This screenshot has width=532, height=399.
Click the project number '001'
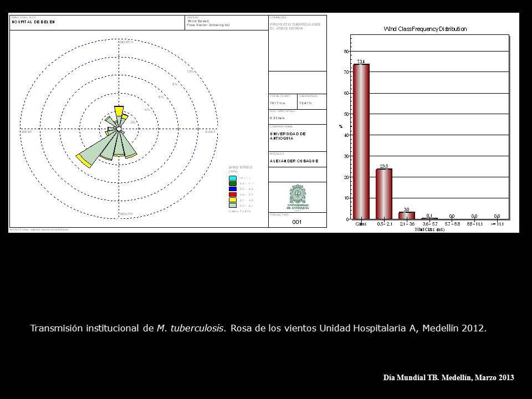coord(296,222)
